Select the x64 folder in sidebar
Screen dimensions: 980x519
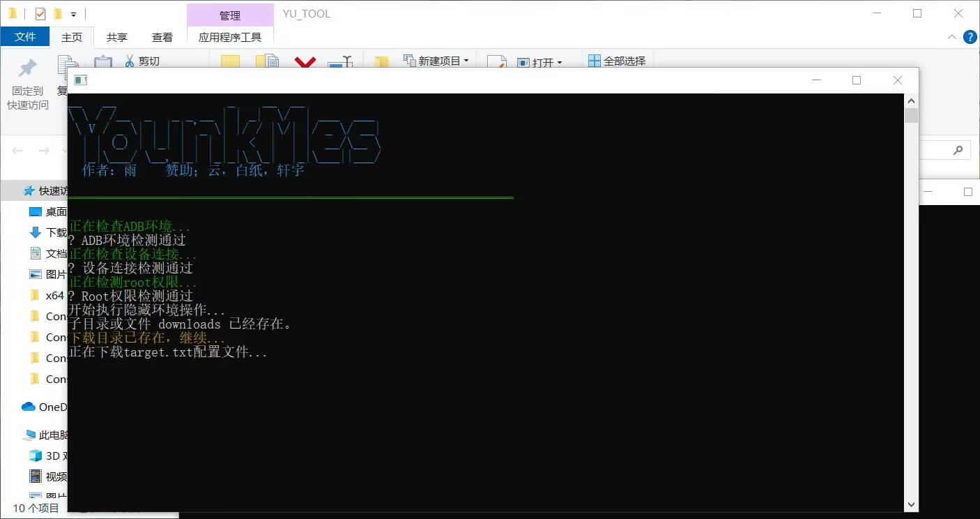click(54, 295)
